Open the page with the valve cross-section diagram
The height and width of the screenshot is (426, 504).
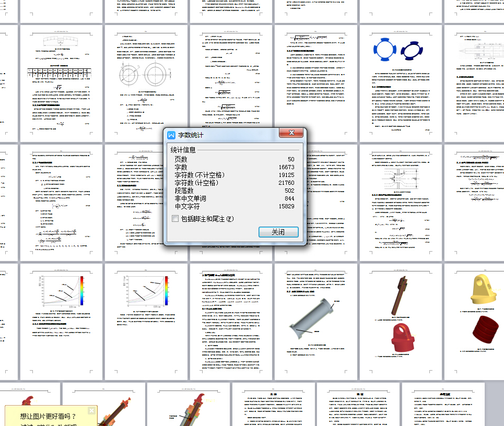[401, 203]
